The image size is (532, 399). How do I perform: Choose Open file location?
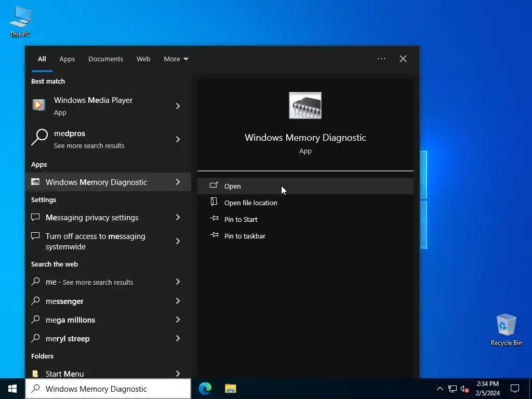click(x=305, y=203)
